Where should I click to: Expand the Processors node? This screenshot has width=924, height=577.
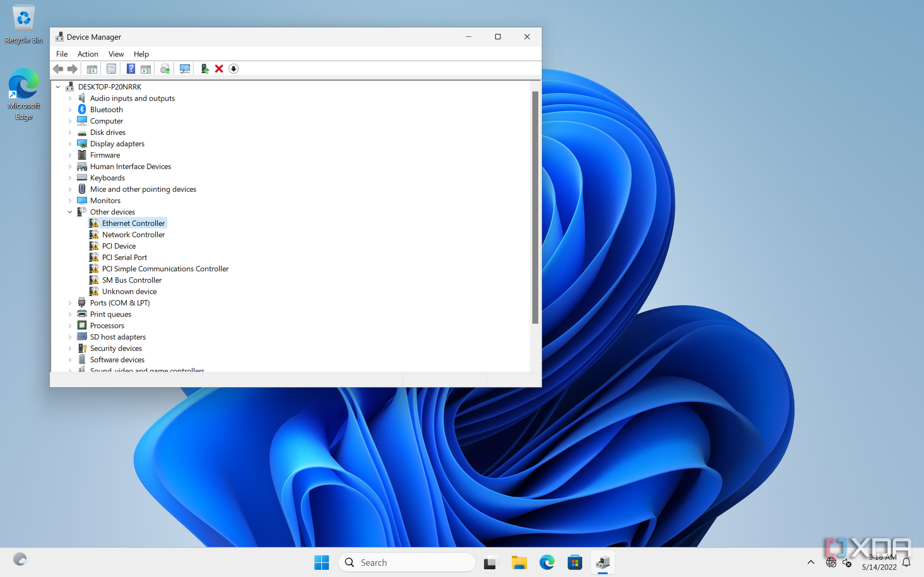[70, 325]
